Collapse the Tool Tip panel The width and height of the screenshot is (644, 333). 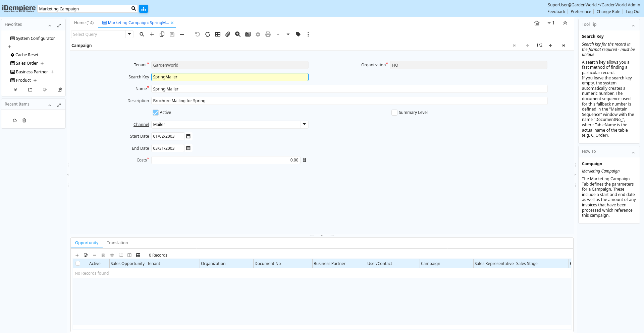point(633,25)
